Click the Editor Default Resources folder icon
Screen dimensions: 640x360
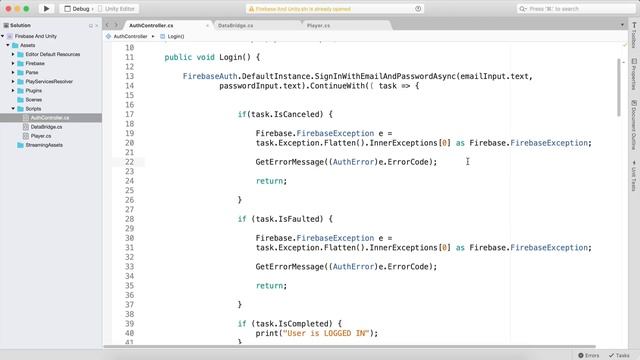20,54
